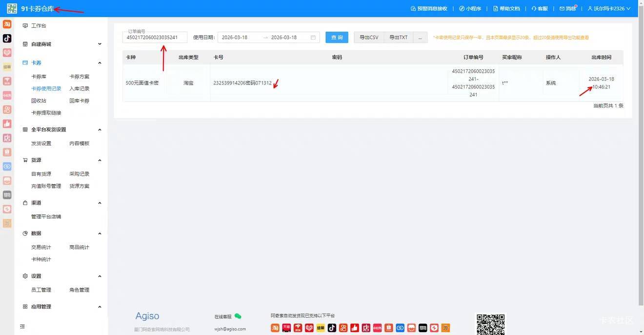Collapse the 卡券 menu section
The height and width of the screenshot is (335, 644).
point(100,63)
